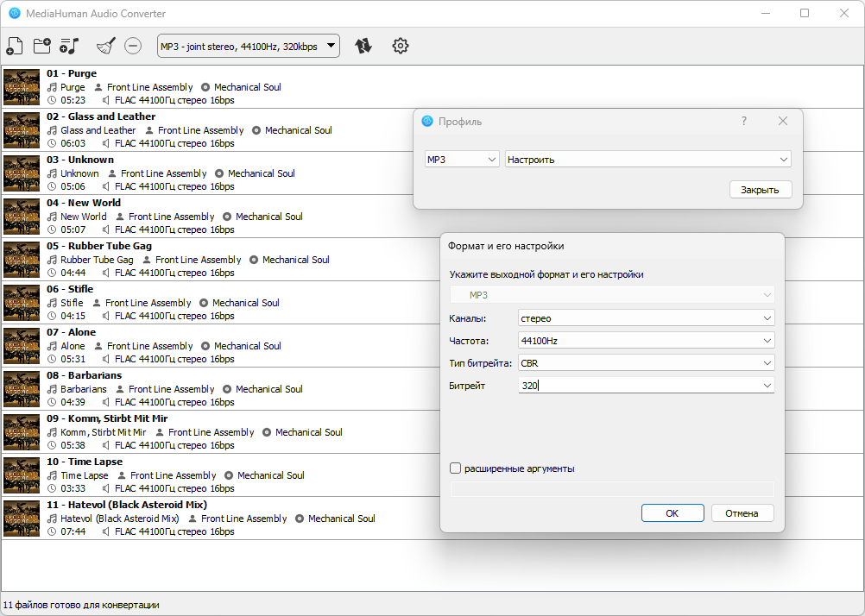Open the output format dropdown showing MP3 joint stereo

coord(249,47)
